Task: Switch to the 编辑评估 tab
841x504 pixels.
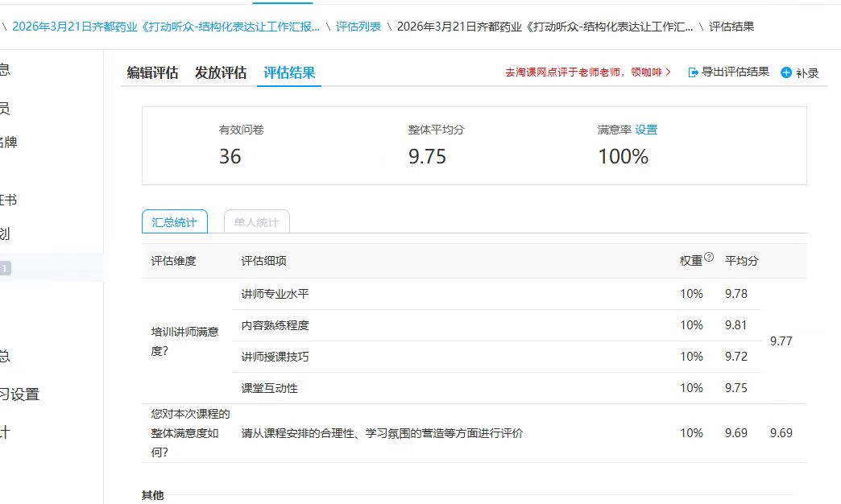Action: (x=152, y=72)
